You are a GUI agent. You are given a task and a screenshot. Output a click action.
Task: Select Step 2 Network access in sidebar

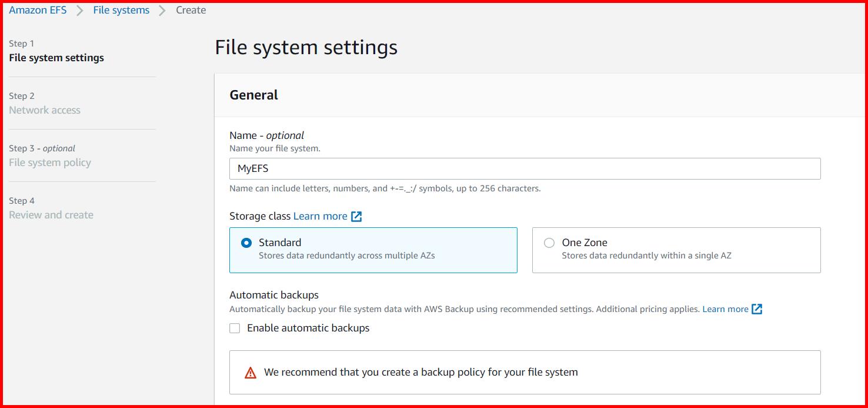pos(45,110)
